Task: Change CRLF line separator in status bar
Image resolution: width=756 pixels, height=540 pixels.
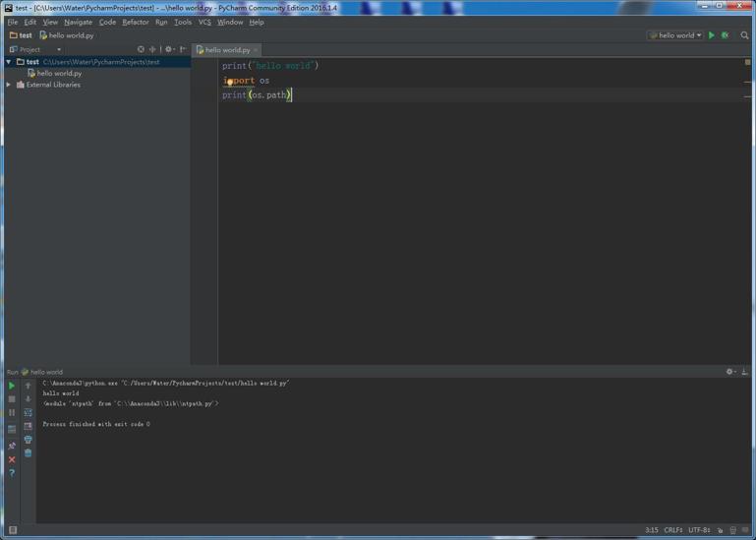Action: tap(673, 530)
